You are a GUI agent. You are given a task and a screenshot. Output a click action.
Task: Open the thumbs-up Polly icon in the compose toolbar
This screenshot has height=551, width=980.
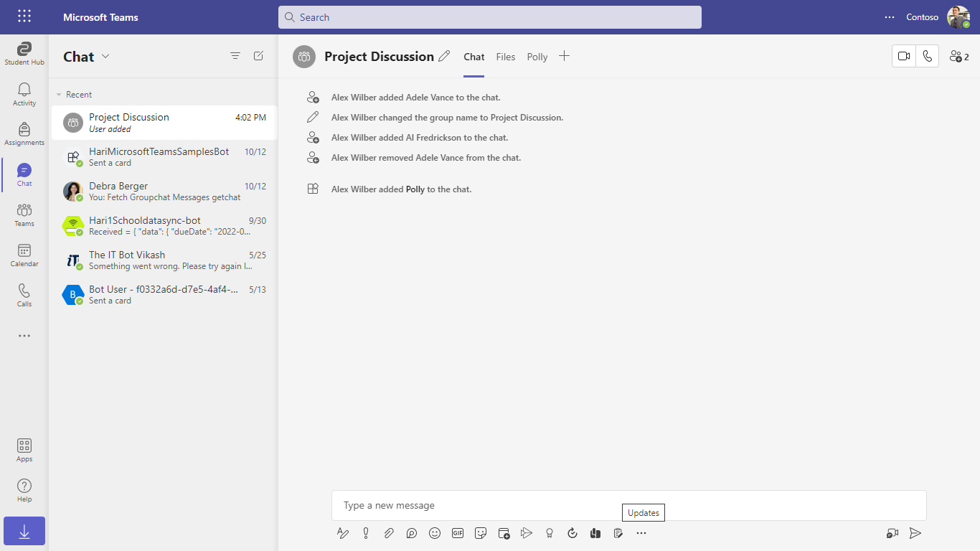coord(595,533)
